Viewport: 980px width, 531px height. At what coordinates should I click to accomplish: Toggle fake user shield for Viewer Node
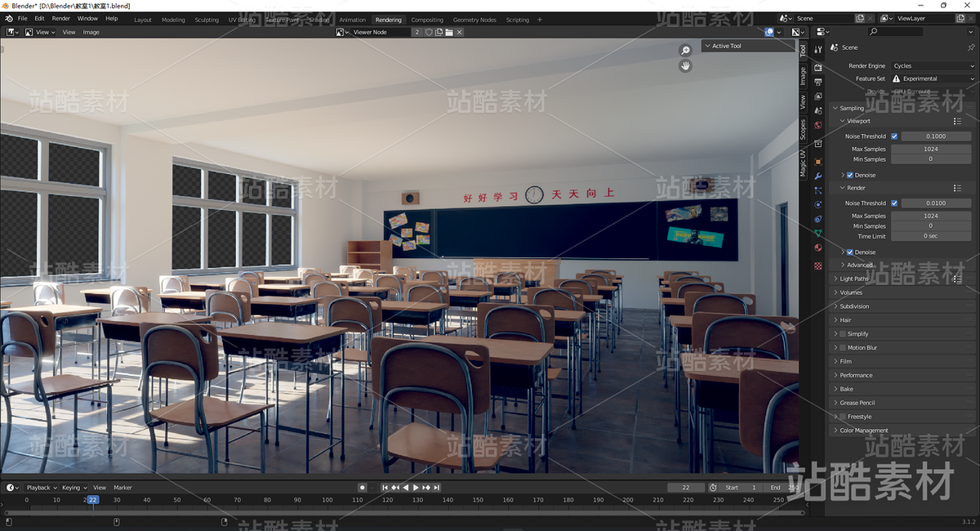[428, 32]
